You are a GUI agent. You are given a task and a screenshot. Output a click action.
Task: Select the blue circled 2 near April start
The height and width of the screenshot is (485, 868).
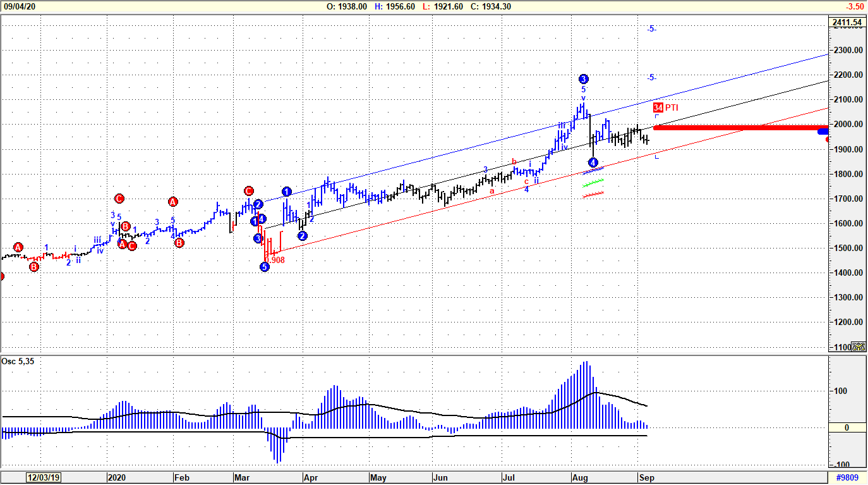click(303, 236)
